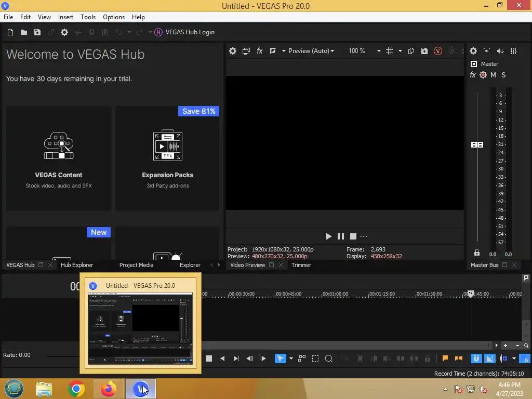The height and width of the screenshot is (399, 532).
Task: Expand the split screen view dropdown arrow
Action: [284, 51]
